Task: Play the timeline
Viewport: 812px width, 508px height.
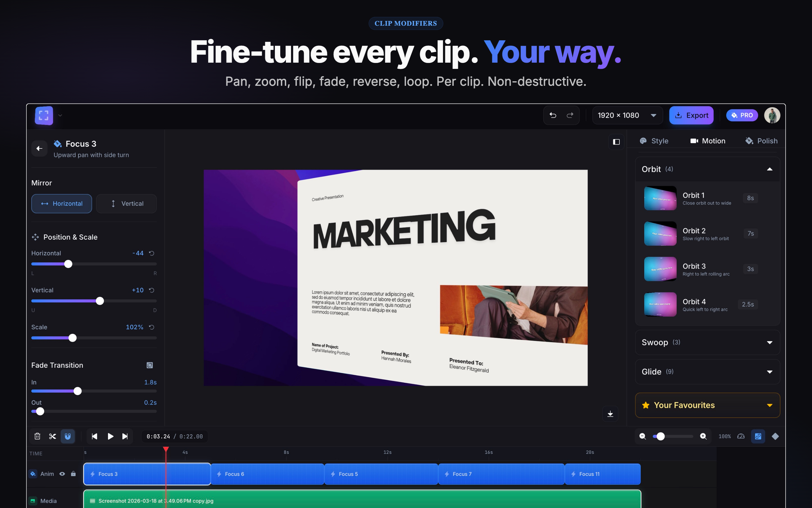Action: click(110, 436)
